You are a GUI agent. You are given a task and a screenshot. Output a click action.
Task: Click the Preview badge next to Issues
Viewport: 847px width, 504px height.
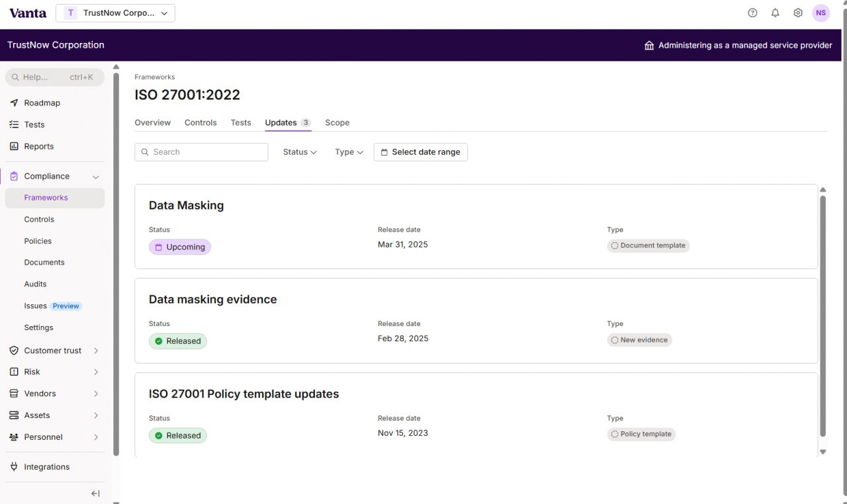(x=66, y=306)
